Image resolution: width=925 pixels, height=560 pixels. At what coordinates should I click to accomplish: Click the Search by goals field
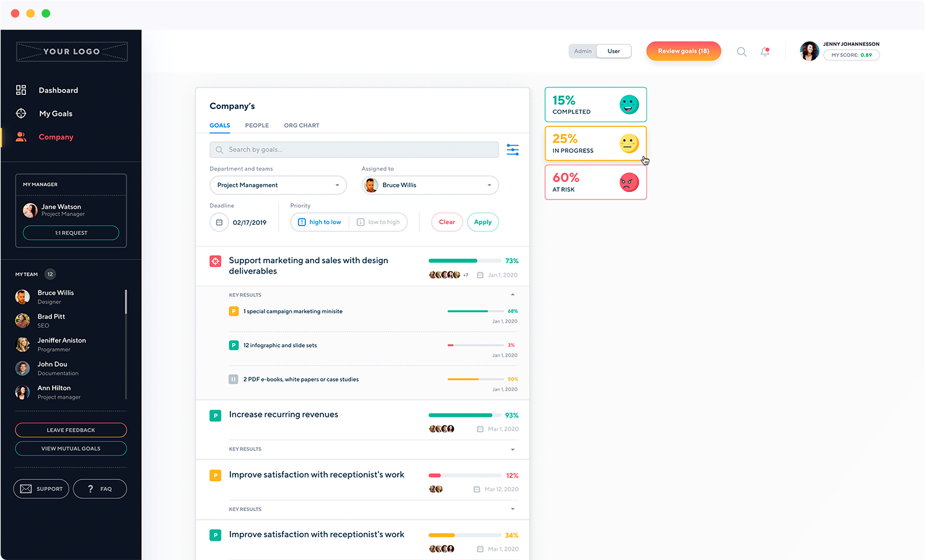click(x=354, y=150)
